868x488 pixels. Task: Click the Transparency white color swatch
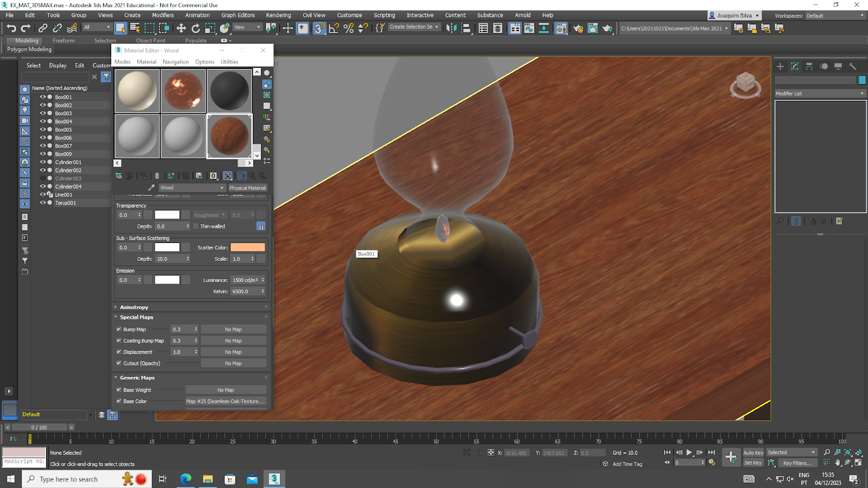(167, 215)
